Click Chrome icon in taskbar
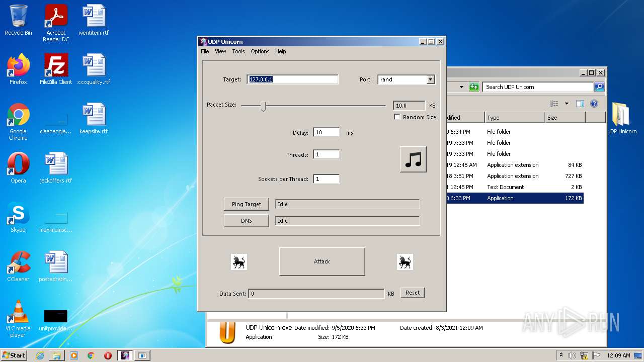Screen dimensions: 644x362 click(x=91, y=355)
